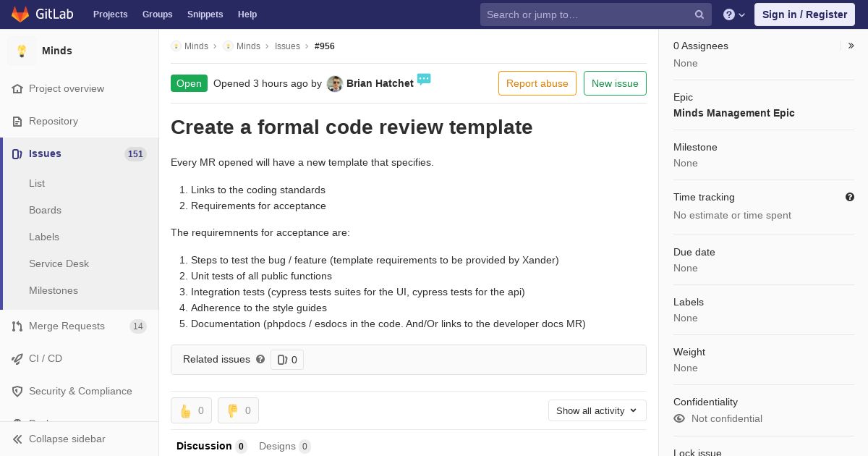Screen dimensions: 868x456
Task: Click the Merge Requests count badge 14
Action: 137,326
